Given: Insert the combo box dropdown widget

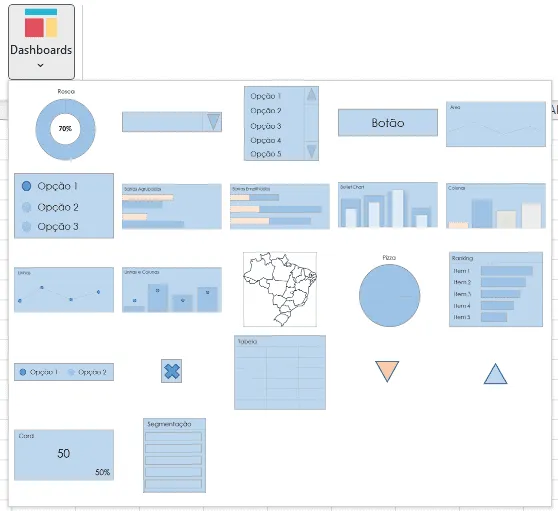Looking at the screenshot, I should pos(172,122).
